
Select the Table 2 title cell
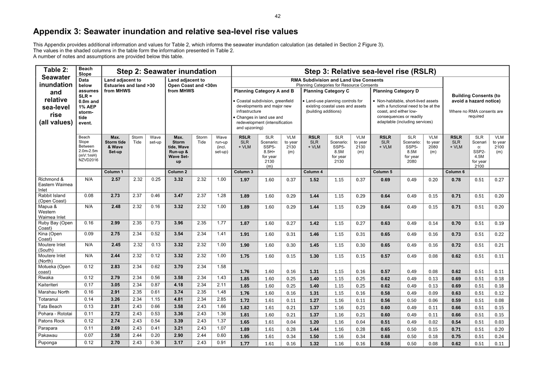55,96
